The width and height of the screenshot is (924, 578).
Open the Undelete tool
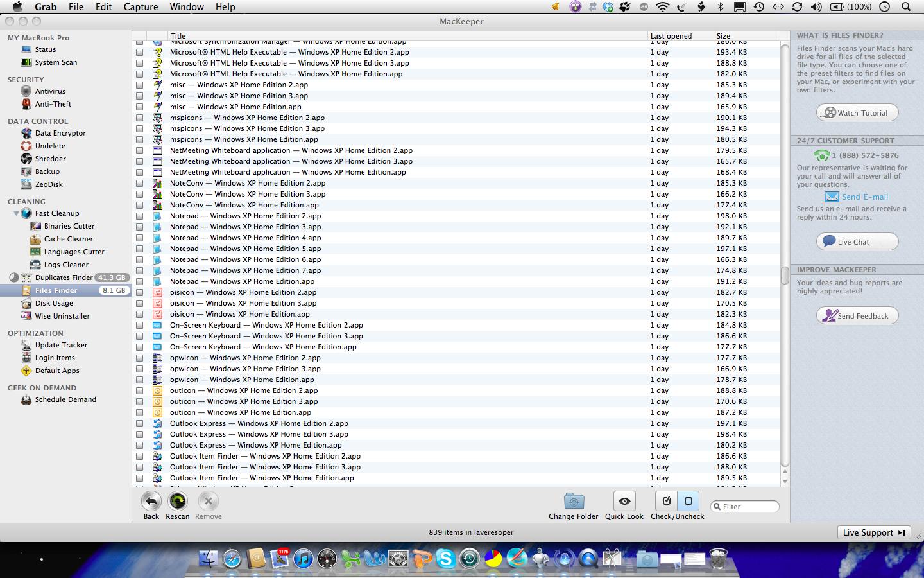50,146
